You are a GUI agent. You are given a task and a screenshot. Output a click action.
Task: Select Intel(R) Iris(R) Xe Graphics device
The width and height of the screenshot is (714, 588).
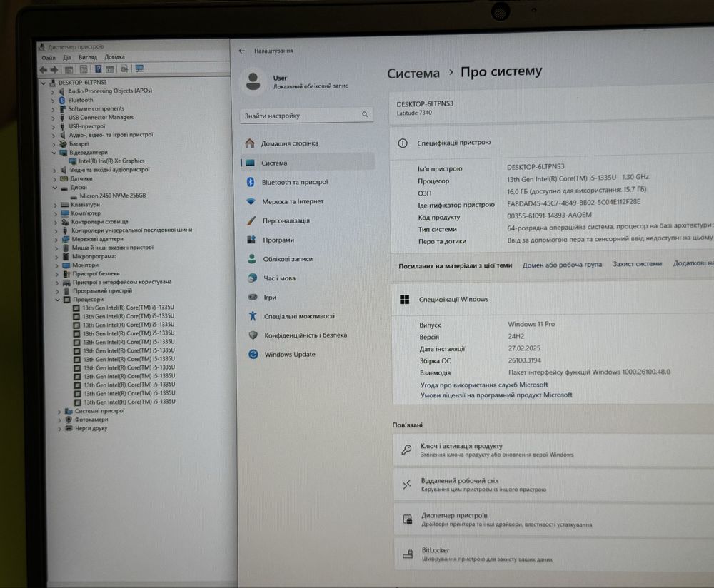click(x=111, y=161)
